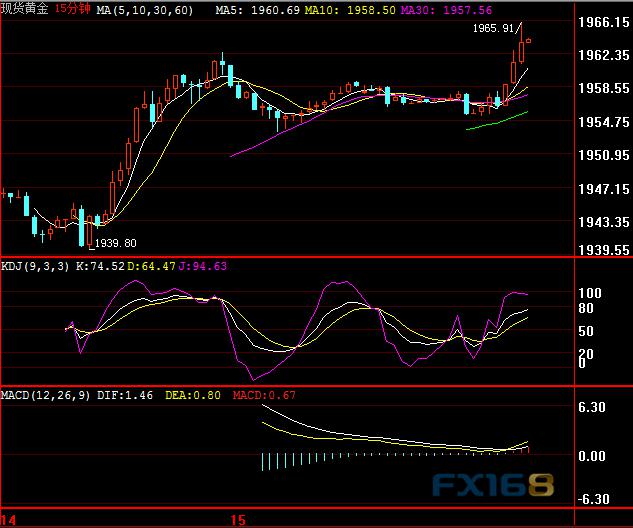
Task: Click the lowest candlestick above 1939.80
Action: point(90,231)
